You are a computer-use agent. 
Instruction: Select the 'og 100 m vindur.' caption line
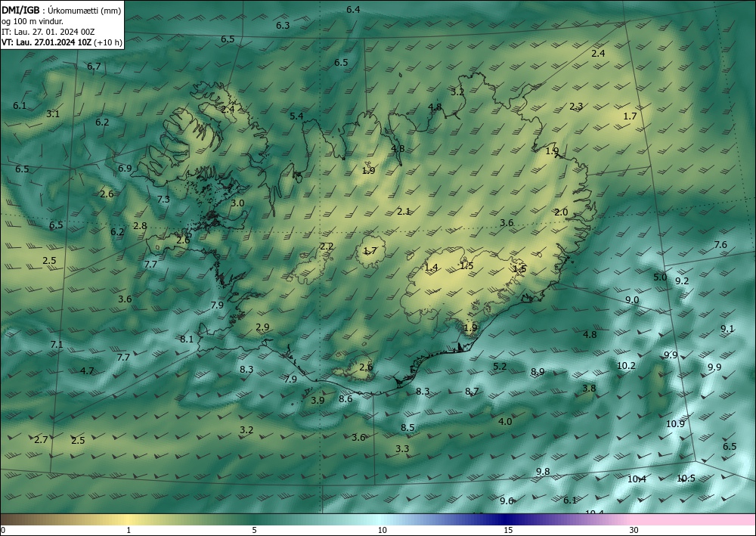pyautogui.click(x=33, y=21)
